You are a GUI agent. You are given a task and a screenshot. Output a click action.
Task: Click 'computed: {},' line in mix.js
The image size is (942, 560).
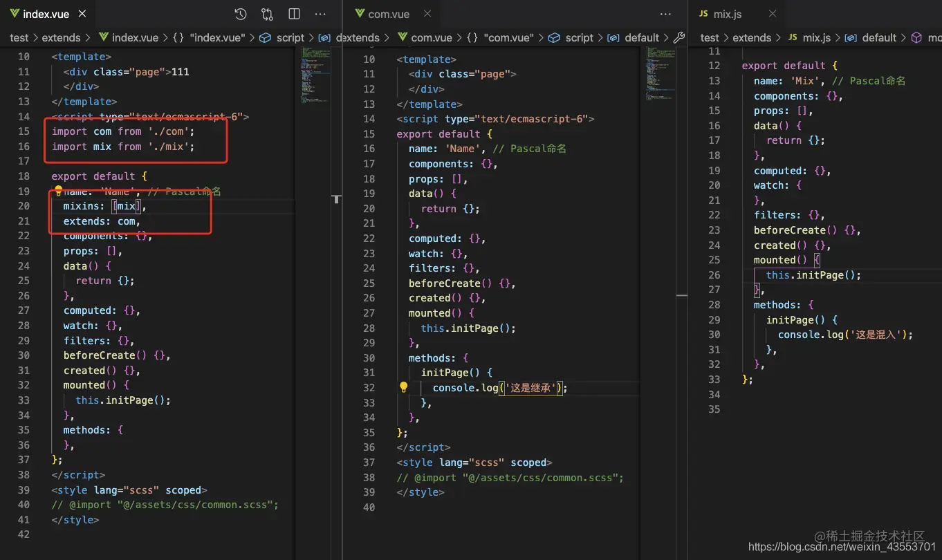click(793, 171)
